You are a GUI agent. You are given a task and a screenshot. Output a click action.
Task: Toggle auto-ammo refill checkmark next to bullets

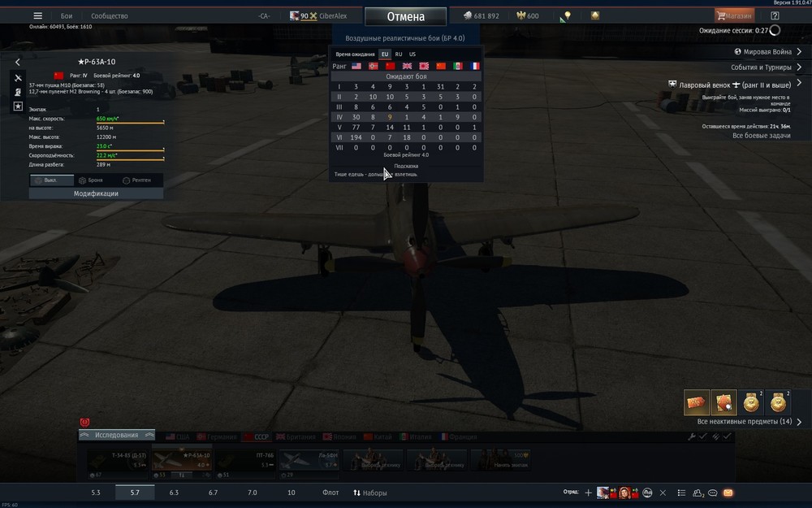pos(727,436)
